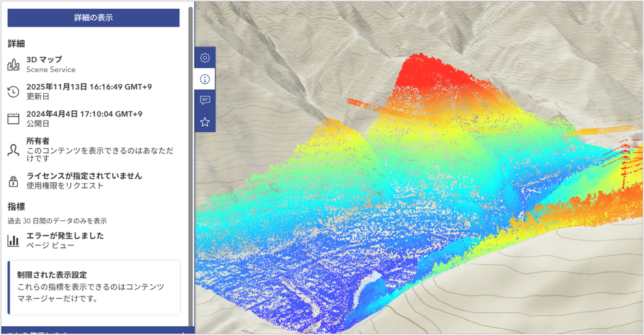Viewport: 644px width, 335px height.
Task: Open the comments speech bubble icon
Action: point(205,100)
